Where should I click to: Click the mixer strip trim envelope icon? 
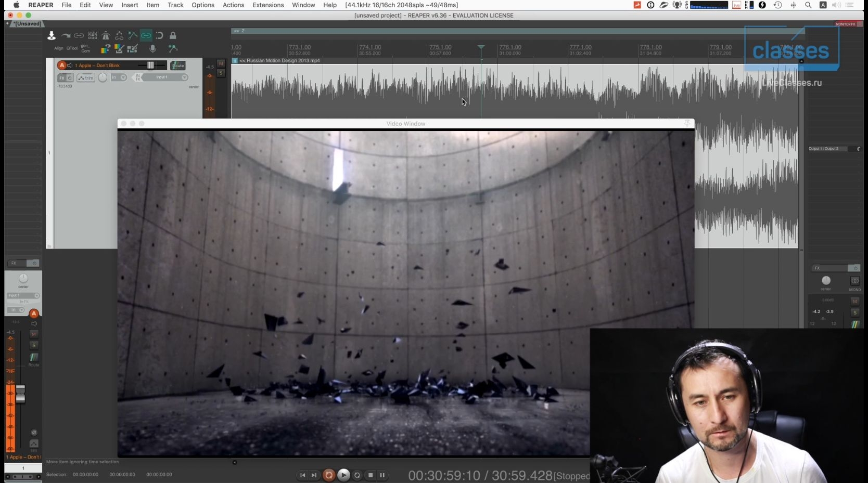[x=34, y=443]
